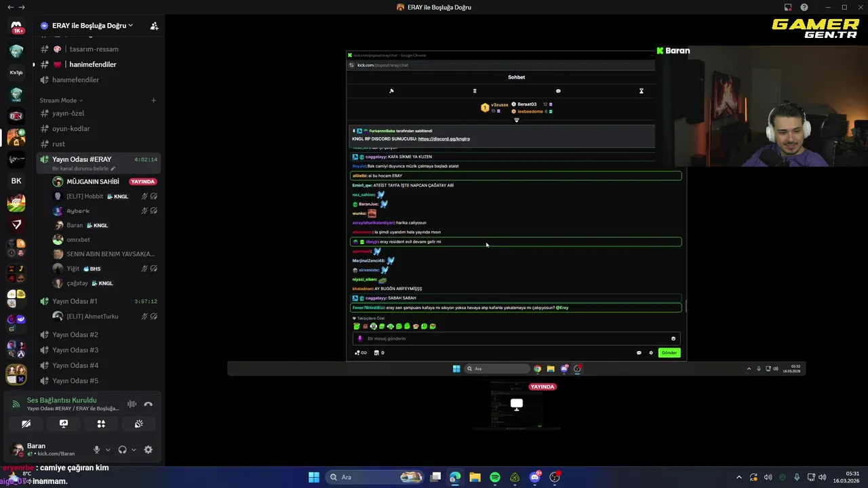Toggle noise suppression waveform icon
Screen dimensions: 868x488
coord(132,404)
